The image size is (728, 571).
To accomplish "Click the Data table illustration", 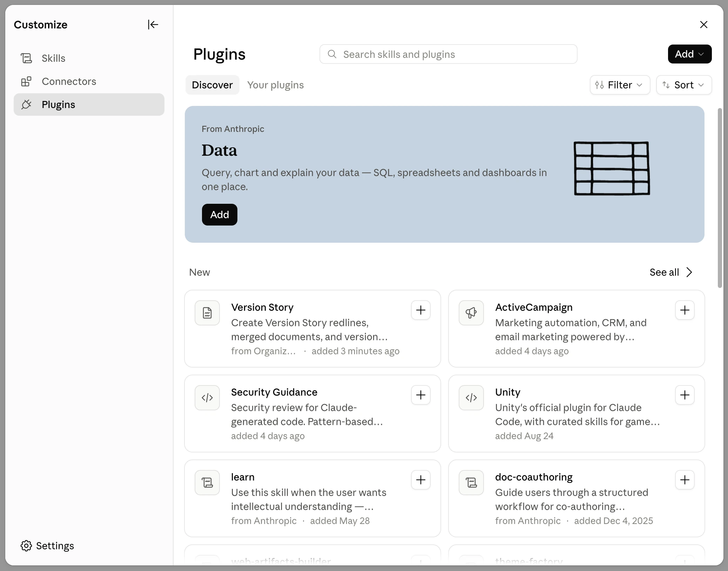I will 612,168.
